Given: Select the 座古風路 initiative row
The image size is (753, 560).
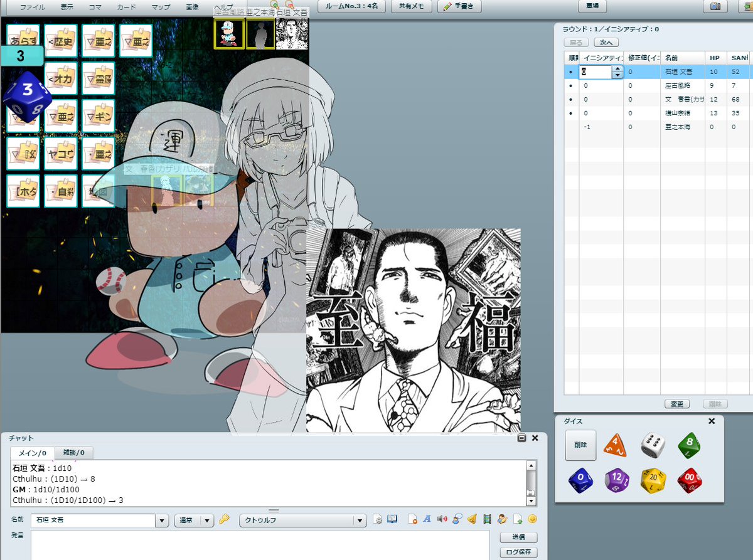Looking at the screenshot, I should point(657,86).
